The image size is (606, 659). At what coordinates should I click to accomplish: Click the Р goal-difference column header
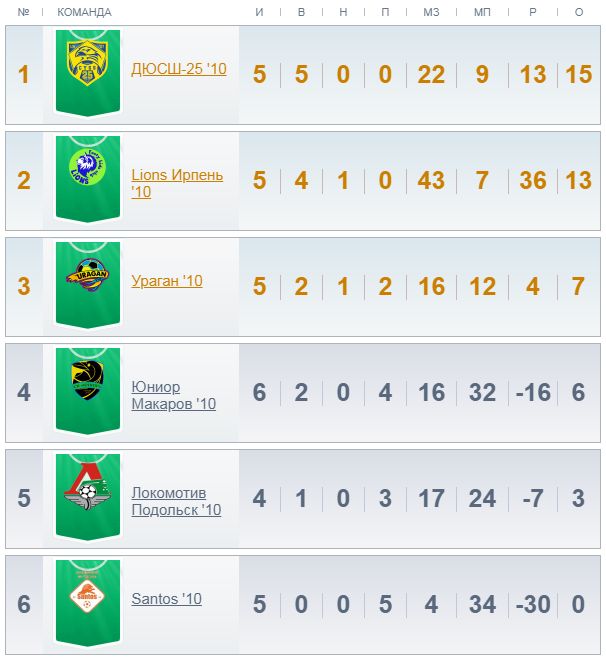(532, 13)
